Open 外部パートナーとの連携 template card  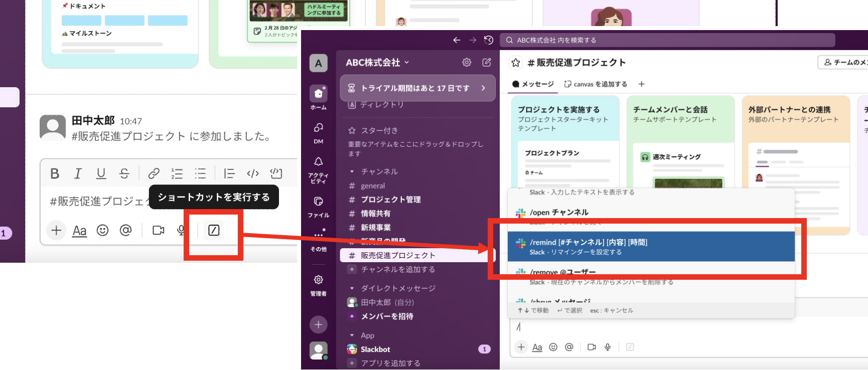pyautogui.click(x=796, y=165)
